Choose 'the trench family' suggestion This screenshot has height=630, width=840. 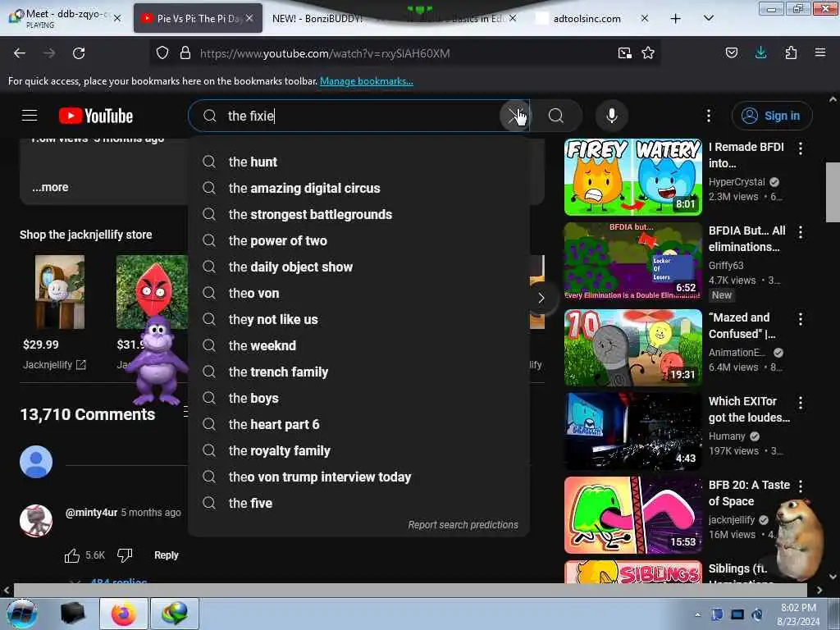point(358,372)
